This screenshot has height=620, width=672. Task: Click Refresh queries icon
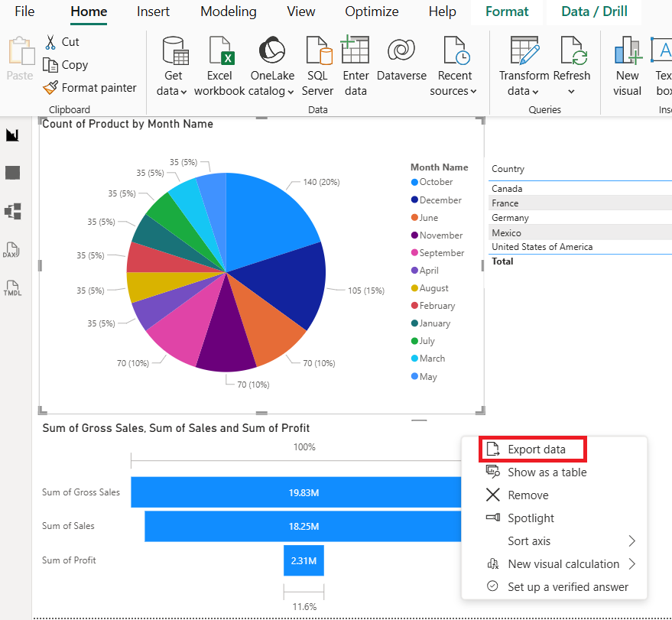[x=573, y=50]
